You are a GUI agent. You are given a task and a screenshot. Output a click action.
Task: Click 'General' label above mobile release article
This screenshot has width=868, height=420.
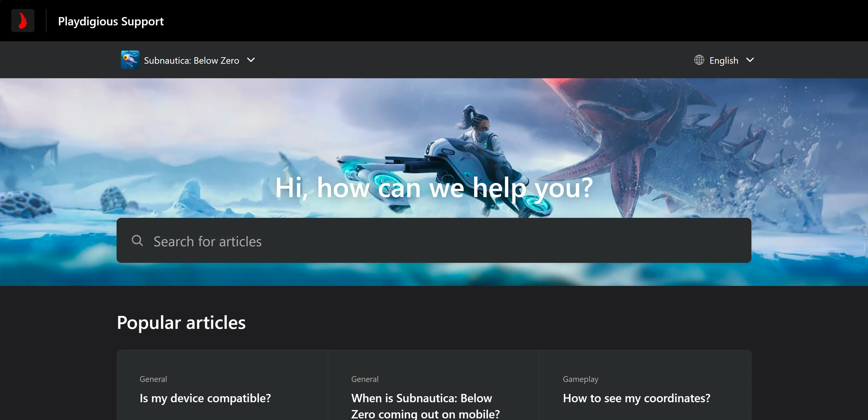coord(365,379)
